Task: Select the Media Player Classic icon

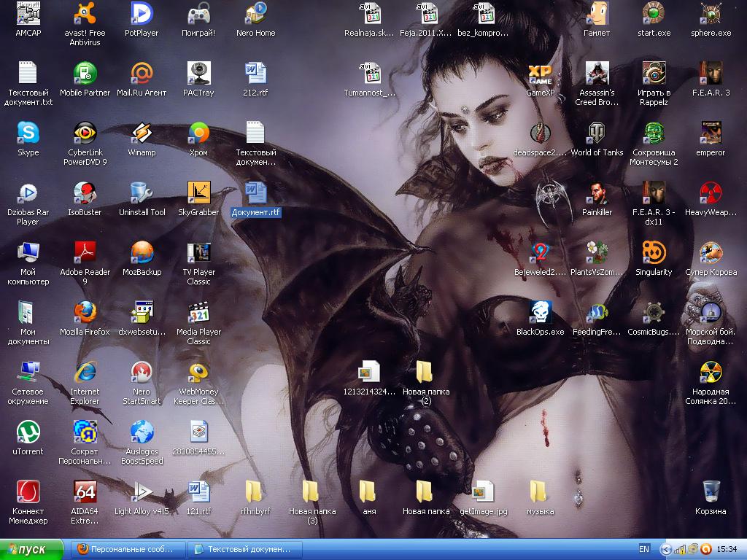Action: (198, 312)
